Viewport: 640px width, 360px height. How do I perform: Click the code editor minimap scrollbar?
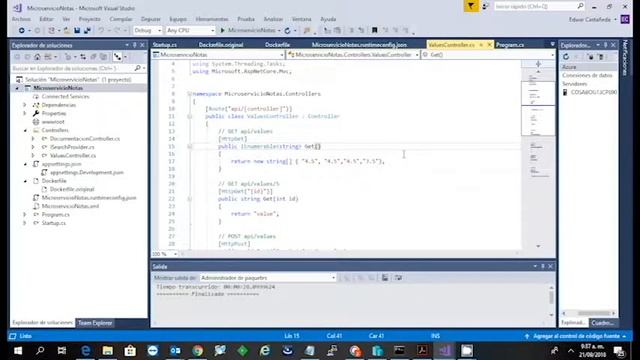click(x=538, y=154)
